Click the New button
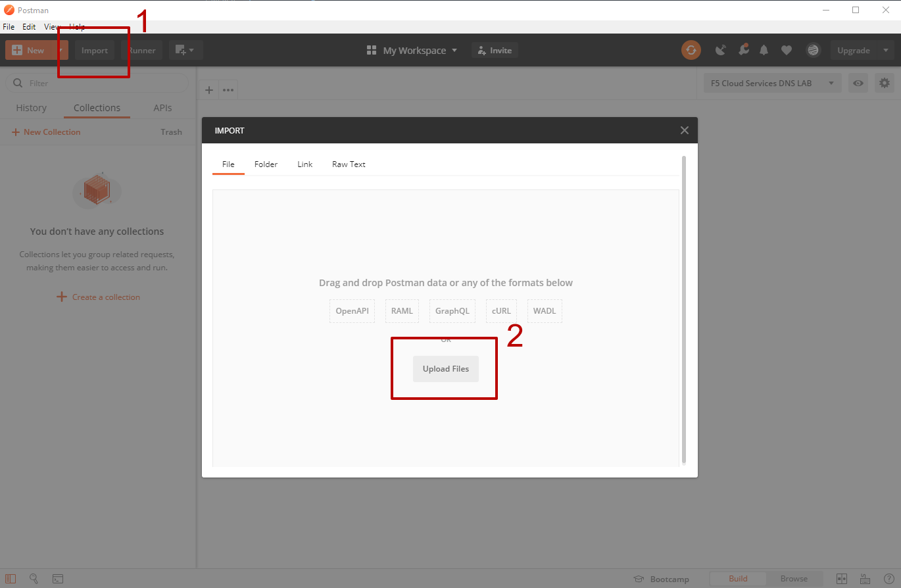This screenshot has width=901, height=588. coord(28,51)
